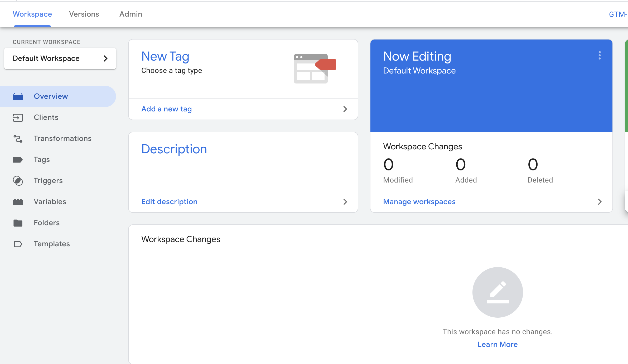Expand the New Tag chevron arrow
628x364 pixels.
pos(345,109)
